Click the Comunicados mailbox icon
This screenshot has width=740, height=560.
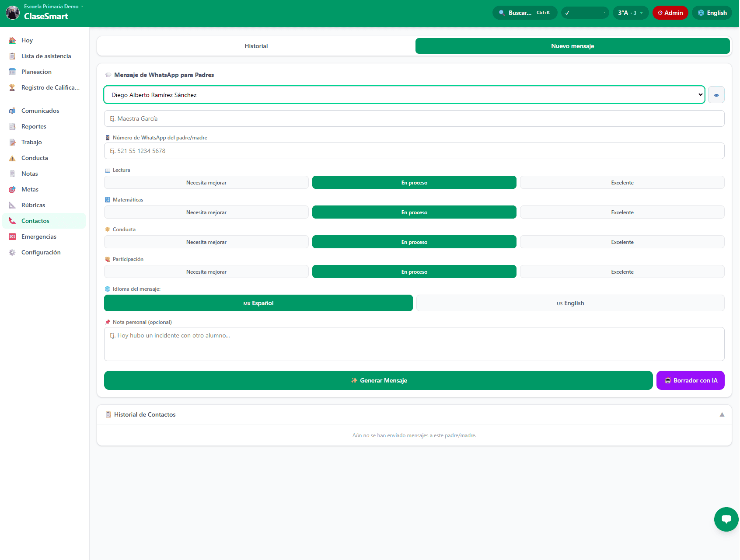[12, 111]
